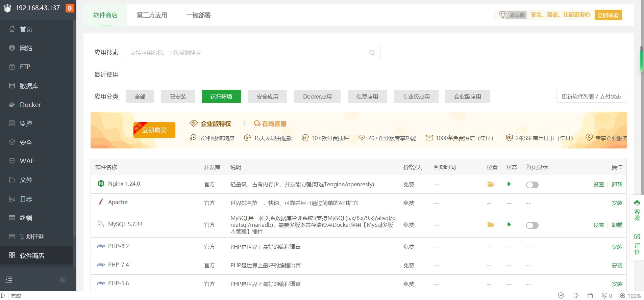644x300 pixels.
Task: Click the log icon beside 日志
Action: [12, 199]
